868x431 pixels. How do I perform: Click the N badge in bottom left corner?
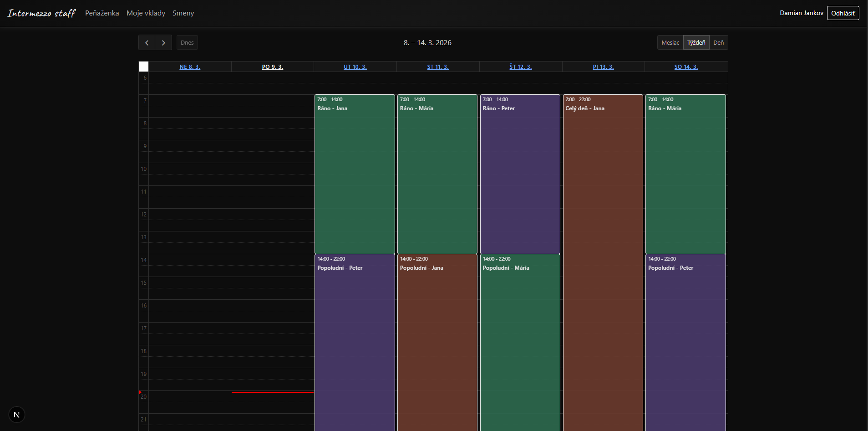[17, 415]
